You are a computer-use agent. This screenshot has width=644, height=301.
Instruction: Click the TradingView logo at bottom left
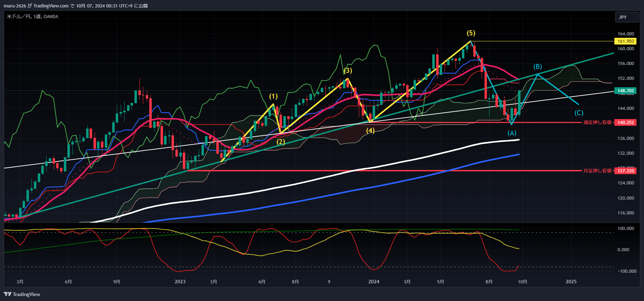click(22, 294)
